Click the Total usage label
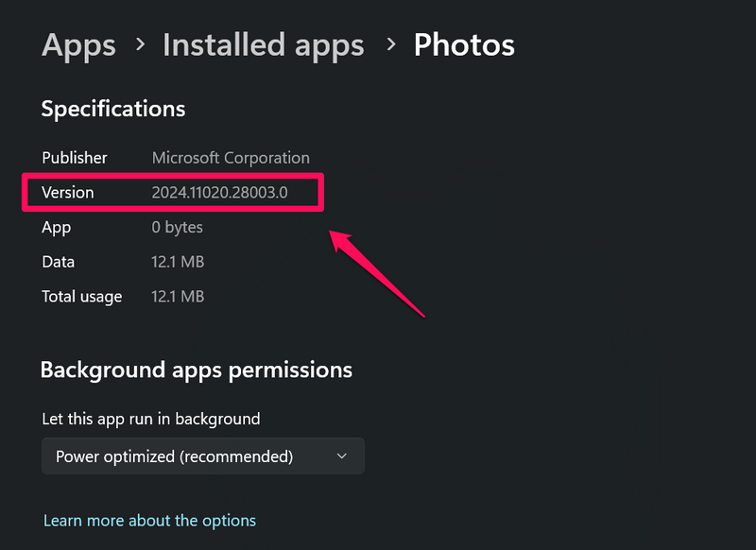The width and height of the screenshot is (756, 550). (x=81, y=297)
